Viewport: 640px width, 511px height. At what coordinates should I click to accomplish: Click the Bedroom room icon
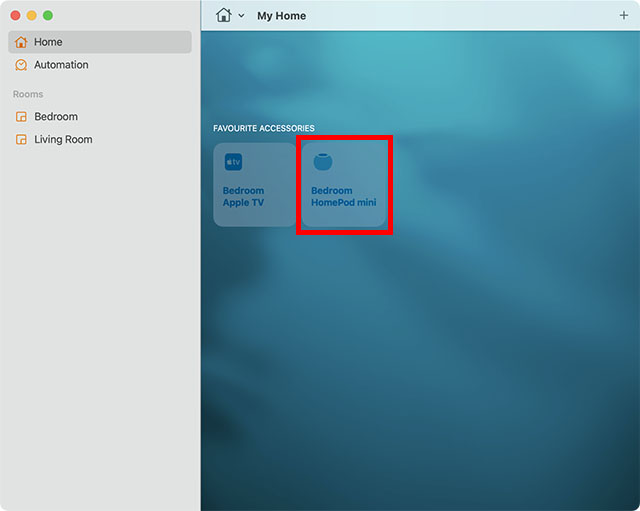(21, 117)
